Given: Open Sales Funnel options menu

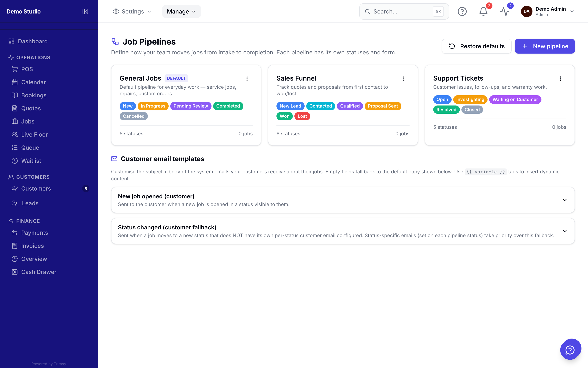Looking at the screenshot, I should tap(404, 79).
